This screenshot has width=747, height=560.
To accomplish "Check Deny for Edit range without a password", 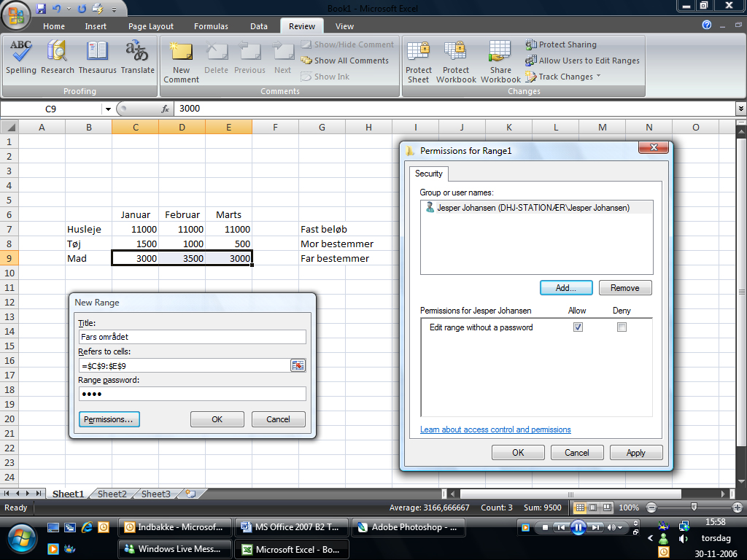I will [x=622, y=327].
